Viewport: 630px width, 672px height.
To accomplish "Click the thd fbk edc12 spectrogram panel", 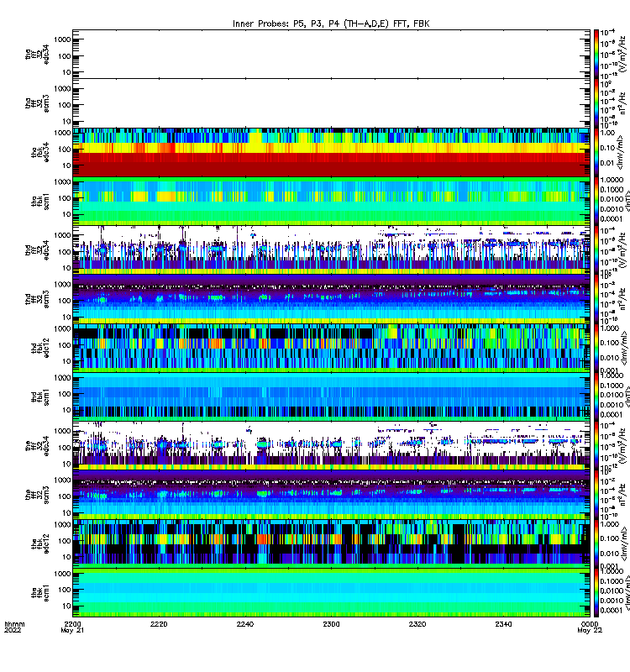I will [x=331, y=348].
